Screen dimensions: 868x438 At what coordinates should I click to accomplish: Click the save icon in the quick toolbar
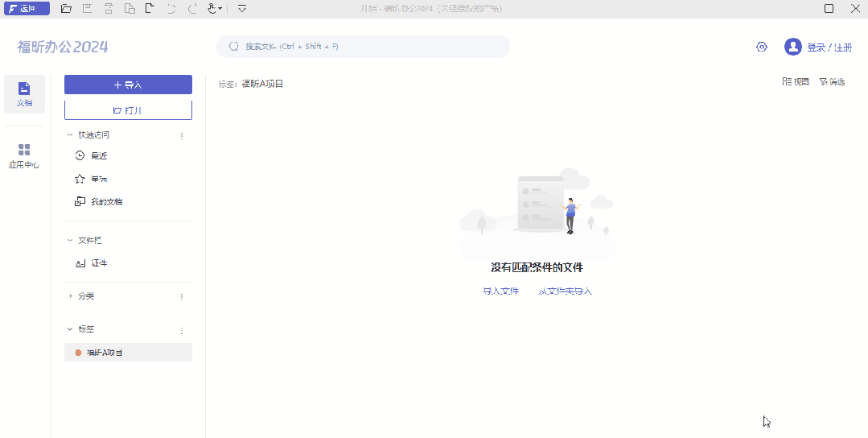click(x=88, y=8)
